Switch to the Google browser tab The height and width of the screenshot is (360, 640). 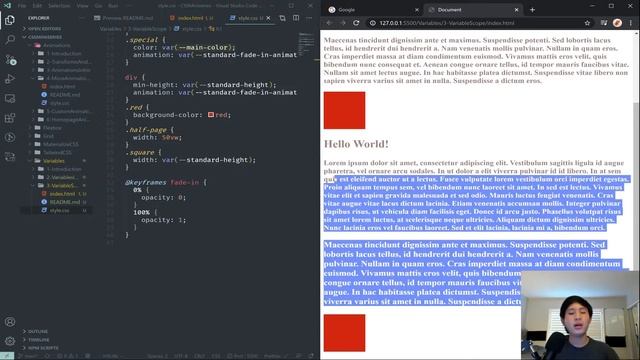(x=346, y=10)
